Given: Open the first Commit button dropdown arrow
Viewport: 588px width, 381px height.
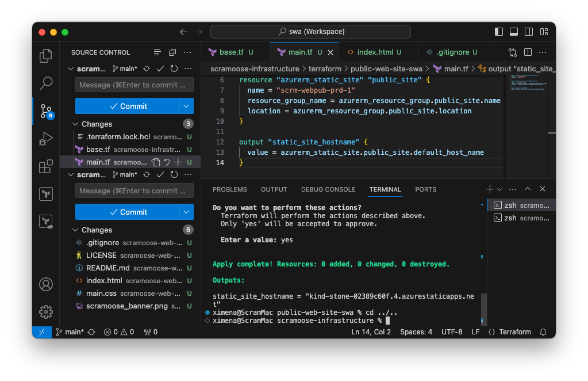Looking at the screenshot, I should (x=186, y=106).
